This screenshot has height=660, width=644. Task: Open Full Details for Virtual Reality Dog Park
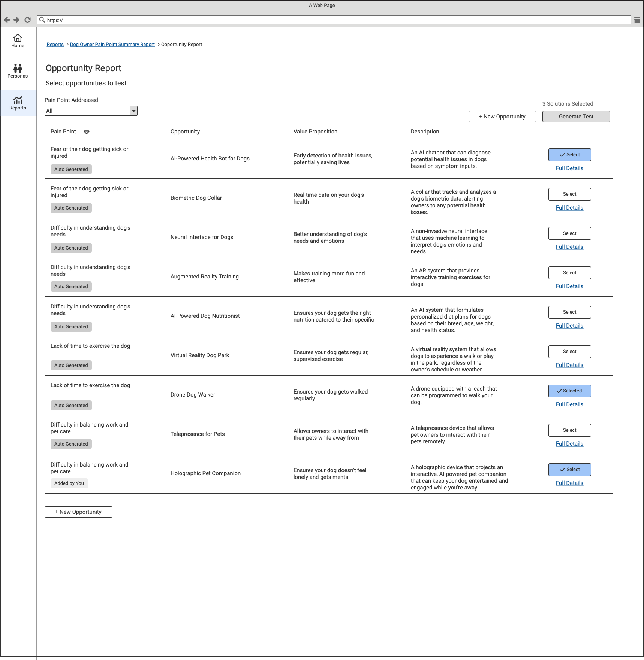[x=569, y=365]
